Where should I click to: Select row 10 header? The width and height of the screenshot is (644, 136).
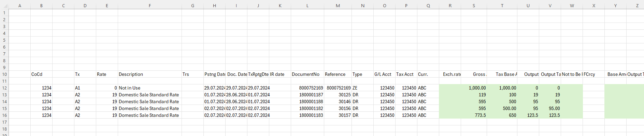point(4,74)
